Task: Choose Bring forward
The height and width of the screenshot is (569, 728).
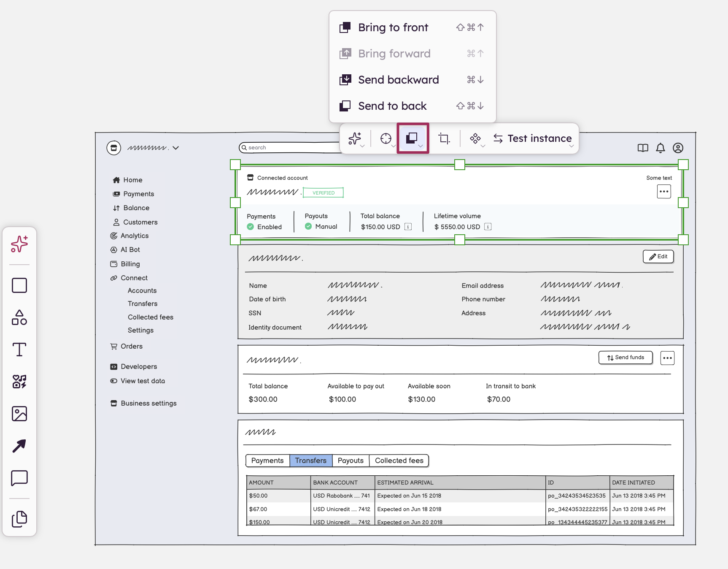Action: 413,54
